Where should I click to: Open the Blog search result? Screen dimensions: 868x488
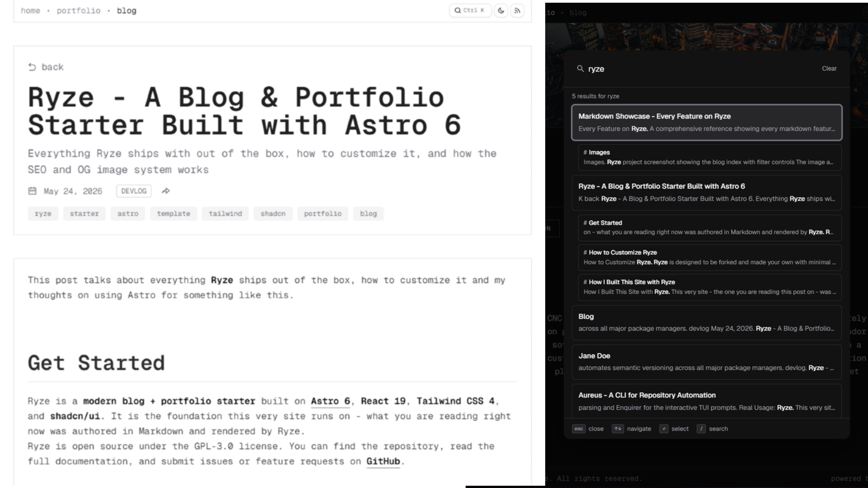(x=706, y=323)
